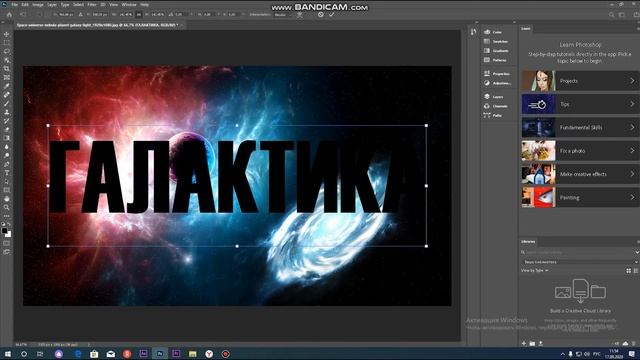
Task: Change the screen mode
Action: click(7, 252)
